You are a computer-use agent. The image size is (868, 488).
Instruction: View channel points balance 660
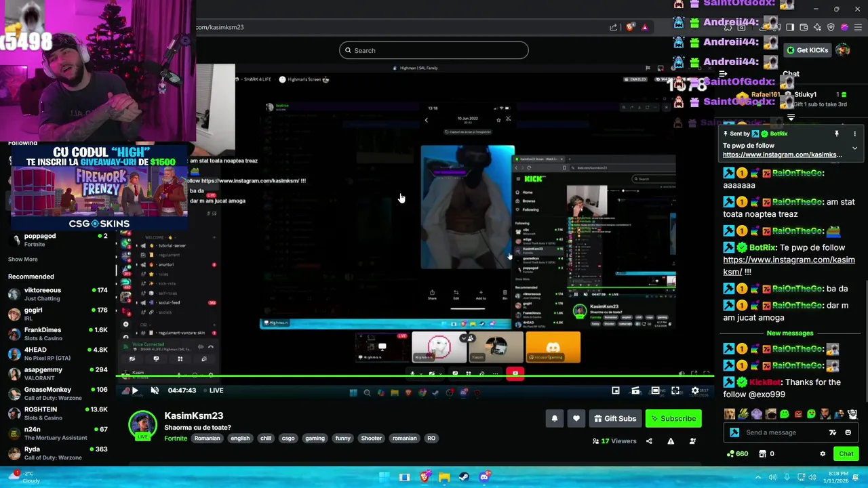pos(737,454)
